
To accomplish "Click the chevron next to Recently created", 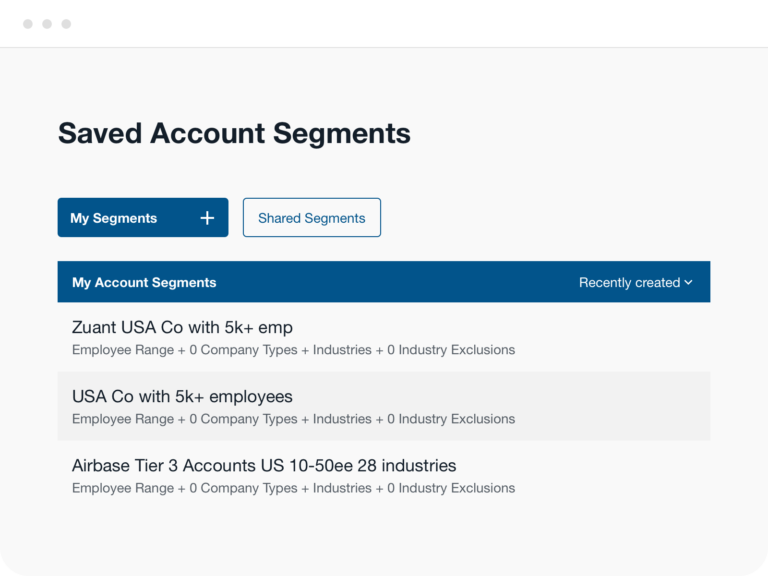I will tap(688, 283).
